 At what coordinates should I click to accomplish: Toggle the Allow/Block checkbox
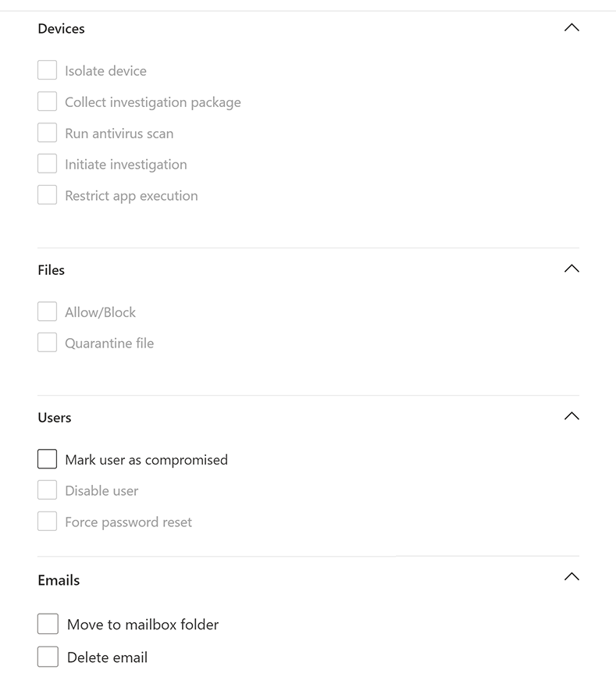48,312
